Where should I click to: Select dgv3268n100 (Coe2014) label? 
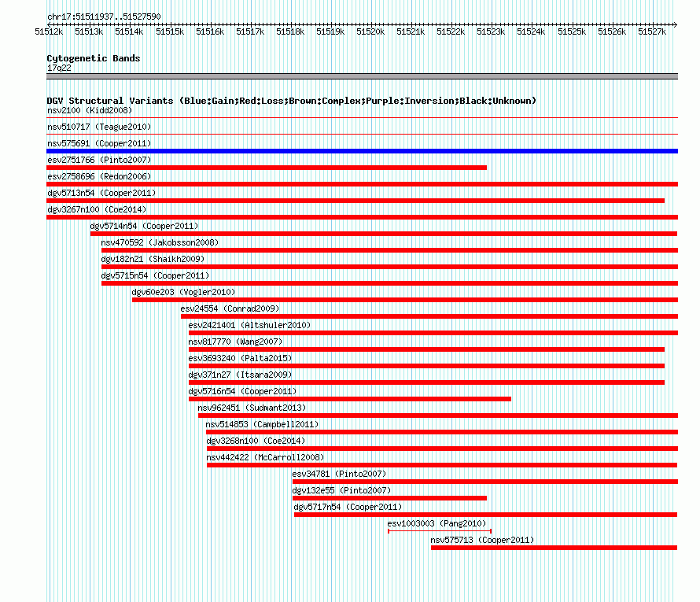[x=256, y=441]
